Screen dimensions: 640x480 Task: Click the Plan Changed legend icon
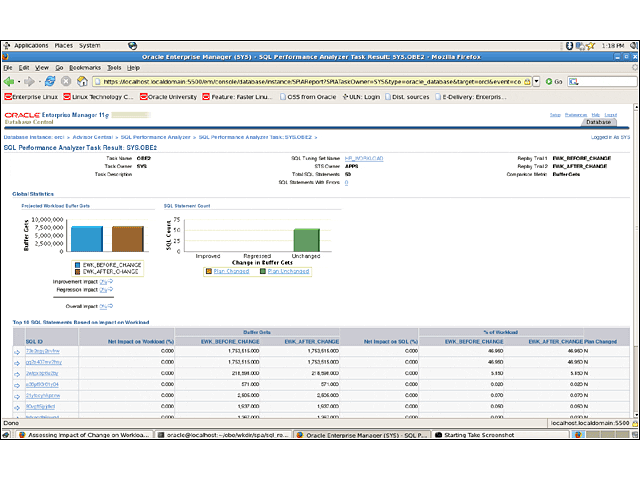tap(209, 271)
